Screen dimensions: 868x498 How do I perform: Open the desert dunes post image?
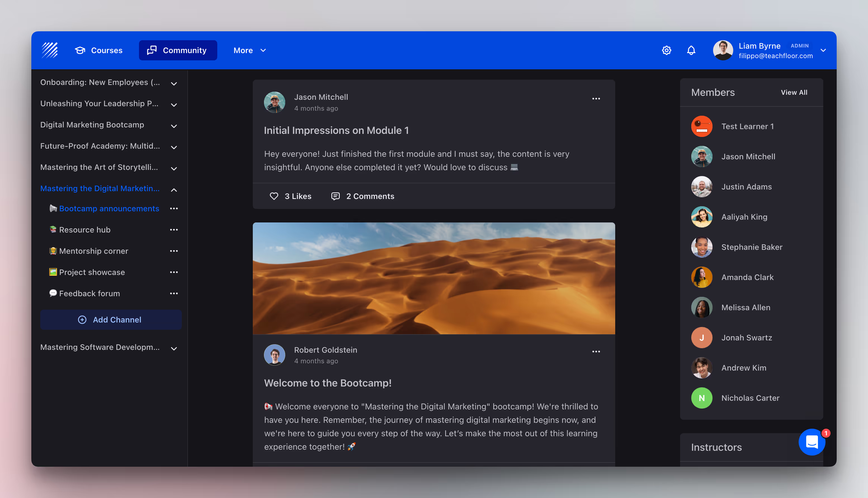point(433,278)
